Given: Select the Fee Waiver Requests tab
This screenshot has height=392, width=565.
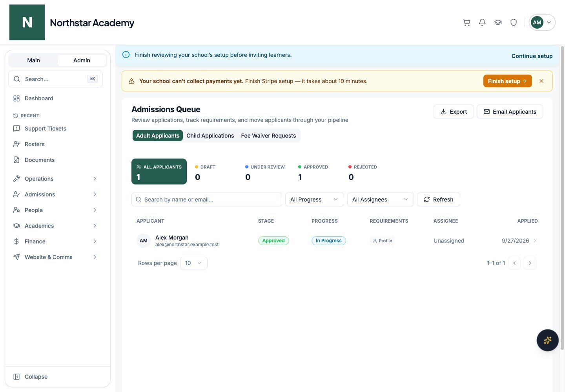Looking at the screenshot, I should [x=268, y=136].
